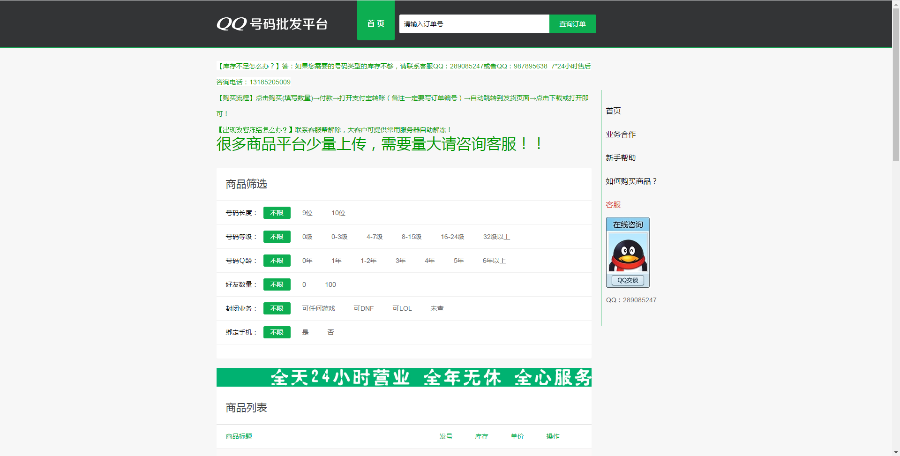The image size is (900, 456).
Task: Select 不限 for 号码长度 filter
Action: [277, 213]
